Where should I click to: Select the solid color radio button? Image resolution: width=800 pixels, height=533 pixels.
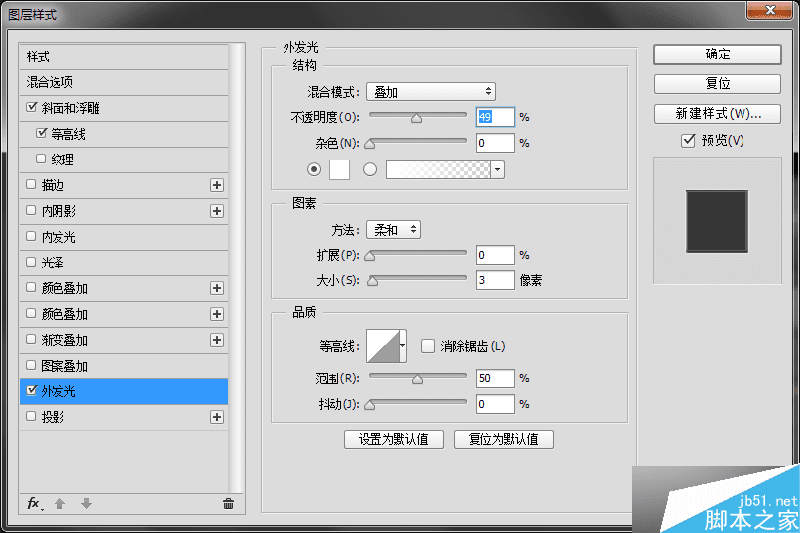tap(314, 169)
